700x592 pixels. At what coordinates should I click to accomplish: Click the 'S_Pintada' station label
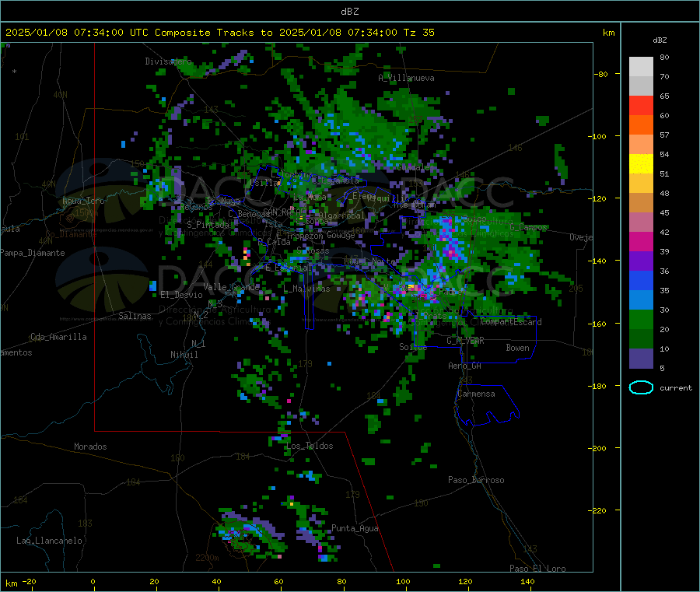(x=208, y=225)
